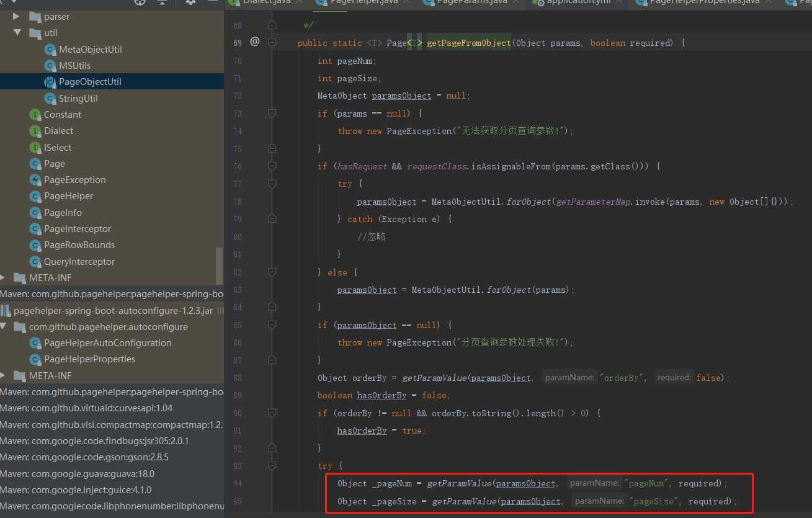Switch to the Dialect.java tab
Viewport: 812px width, 518px height.
point(267,2)
